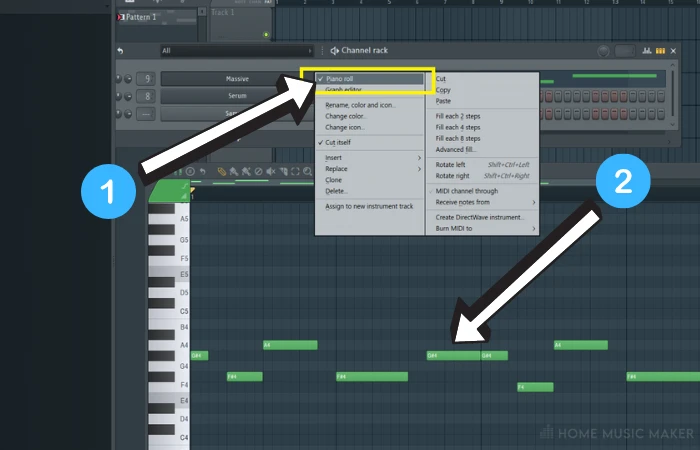Expand the Burn MIDI to submenu
The height and width of the screenshot is (450, 700).
483,229
